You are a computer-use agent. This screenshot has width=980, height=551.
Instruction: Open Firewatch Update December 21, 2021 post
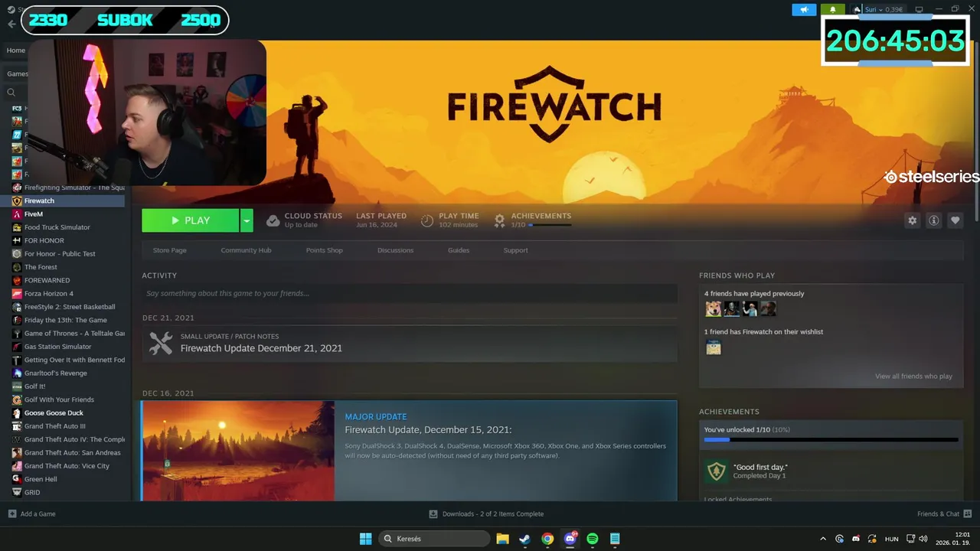[x=261, y=348]
